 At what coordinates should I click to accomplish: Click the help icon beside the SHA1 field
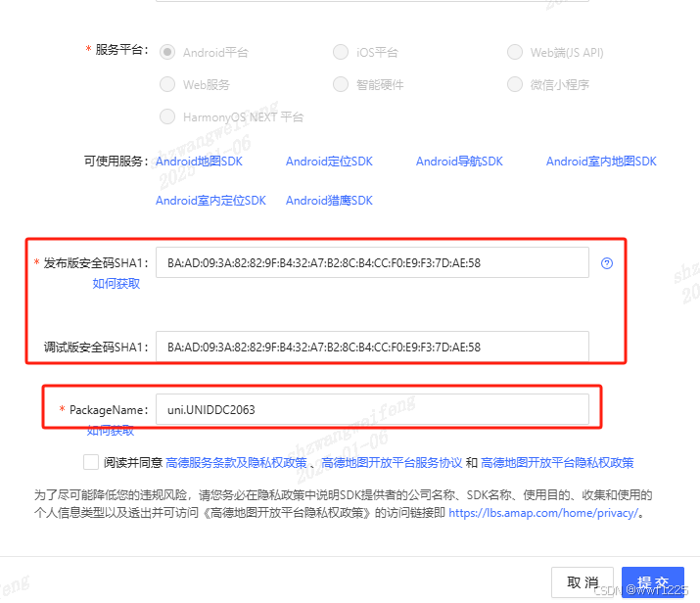607,263
